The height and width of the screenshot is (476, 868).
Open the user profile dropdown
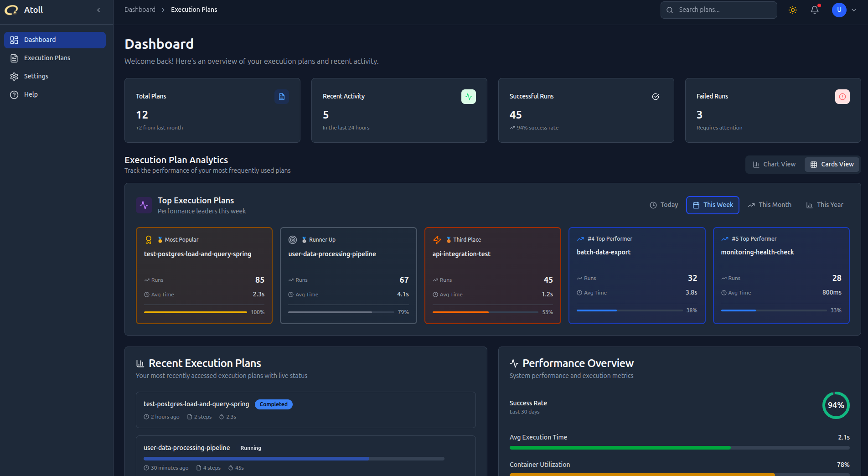pos(843,10)
